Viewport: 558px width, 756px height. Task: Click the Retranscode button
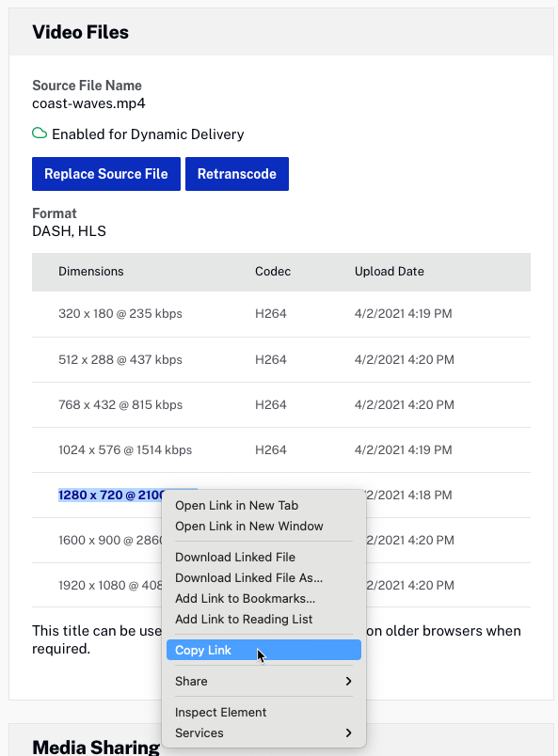click(x=237, y=174)
